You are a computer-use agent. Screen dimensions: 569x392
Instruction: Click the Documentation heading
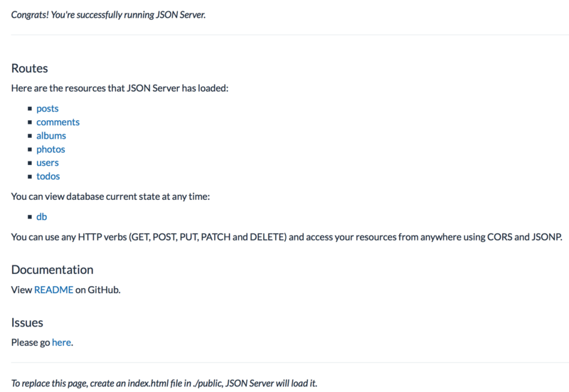pos(53,270)
